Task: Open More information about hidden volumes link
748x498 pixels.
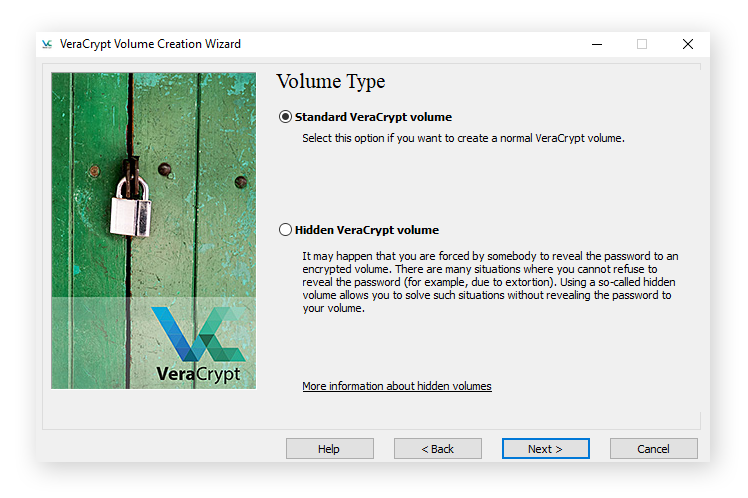Action: [x=397, y=386]
